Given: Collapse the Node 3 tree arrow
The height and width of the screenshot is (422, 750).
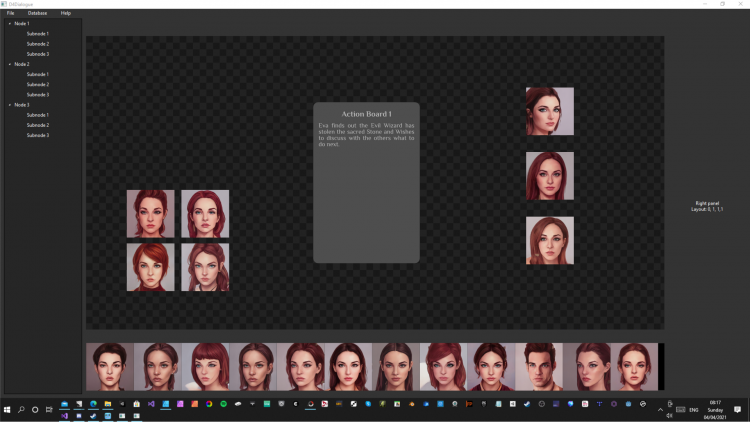Looking at the screenshot, I should (10, 105).
